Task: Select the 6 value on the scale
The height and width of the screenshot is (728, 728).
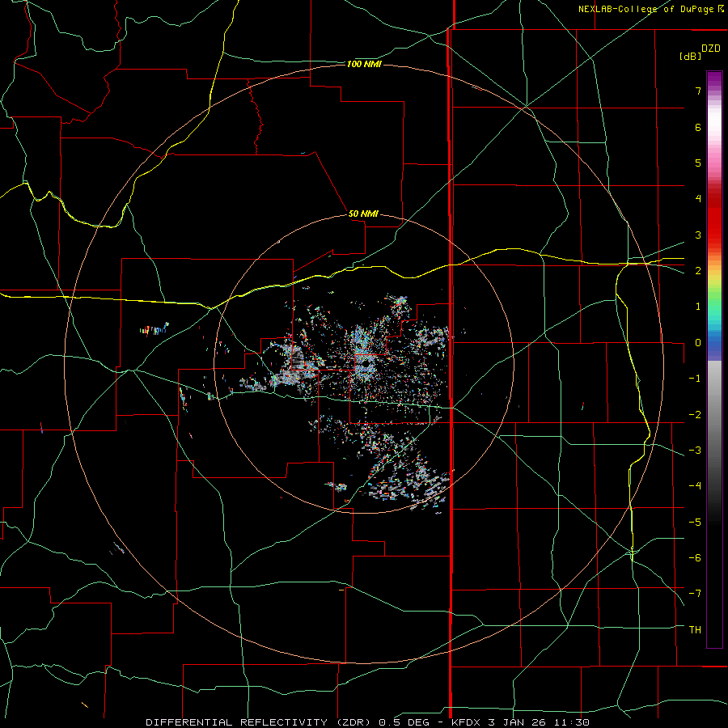Action: [x=698, y=127]
